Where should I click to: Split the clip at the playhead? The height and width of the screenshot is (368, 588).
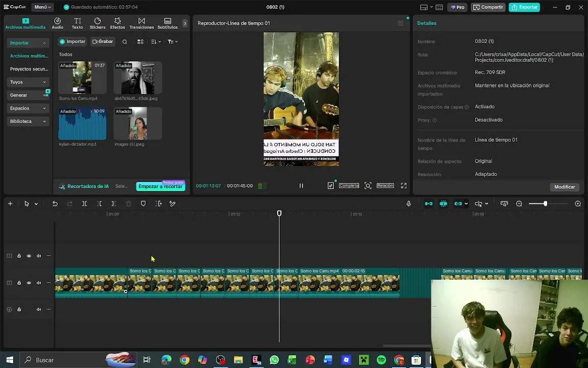(84, 203)
